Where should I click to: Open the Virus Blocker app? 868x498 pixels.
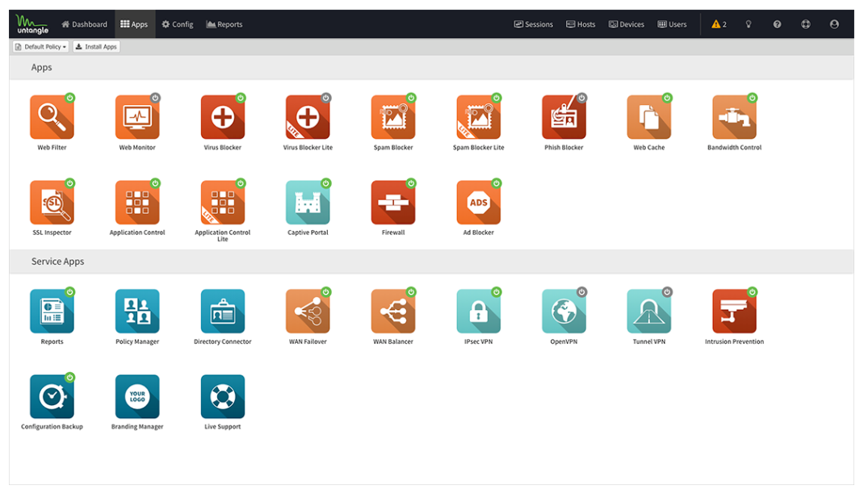[x=222, y=118]
